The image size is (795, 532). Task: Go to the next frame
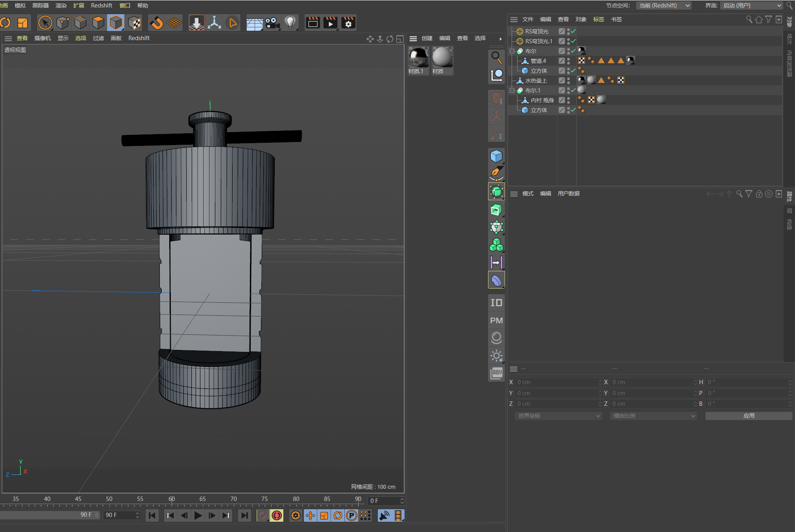212,515
